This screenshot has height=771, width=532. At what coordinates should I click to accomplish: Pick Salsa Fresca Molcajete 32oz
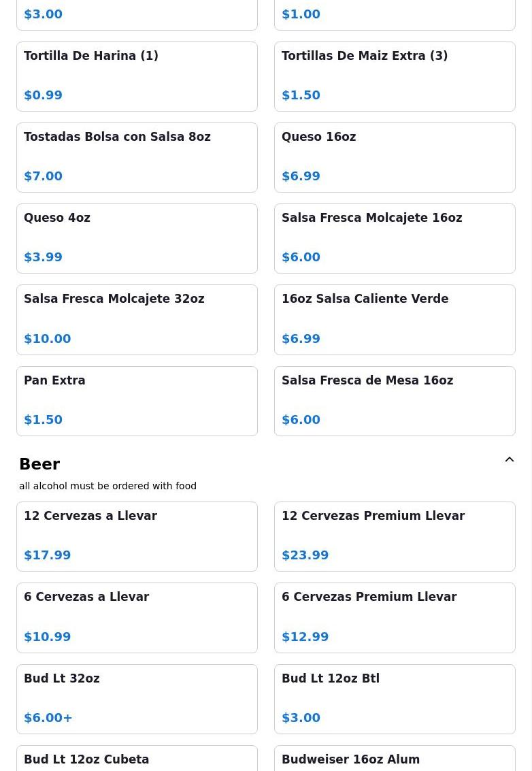[137, 320]
